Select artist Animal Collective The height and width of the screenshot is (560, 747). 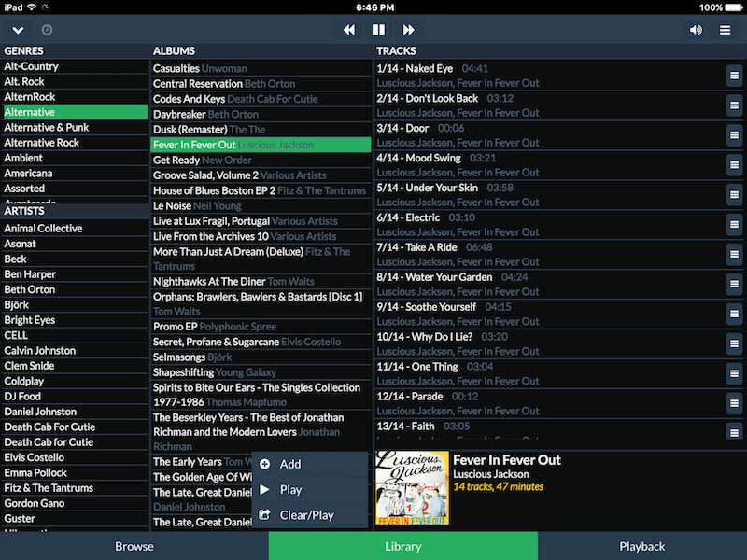pyautogui.click(x=76, y=229)
